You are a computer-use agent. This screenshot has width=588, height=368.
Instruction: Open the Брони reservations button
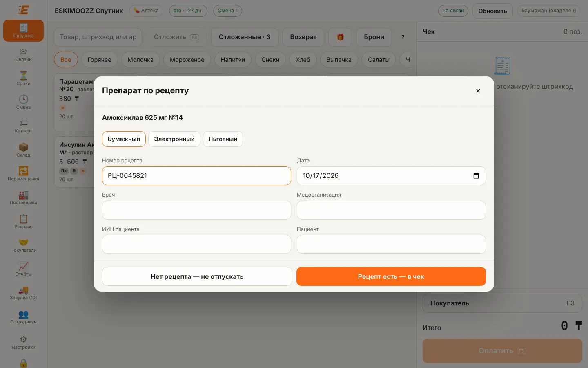point(374,37)
